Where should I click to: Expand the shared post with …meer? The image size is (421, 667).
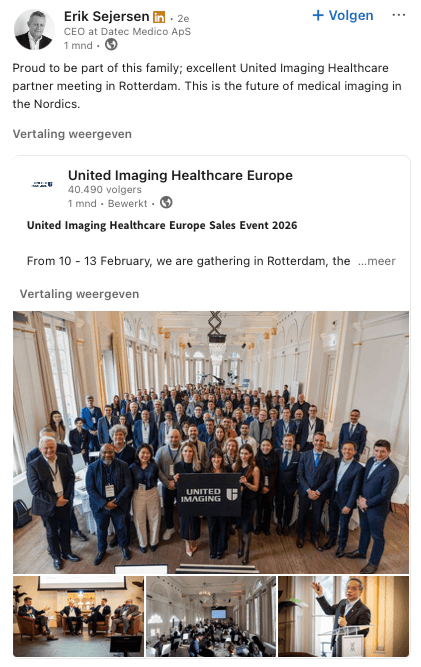[x=377, y=261]
